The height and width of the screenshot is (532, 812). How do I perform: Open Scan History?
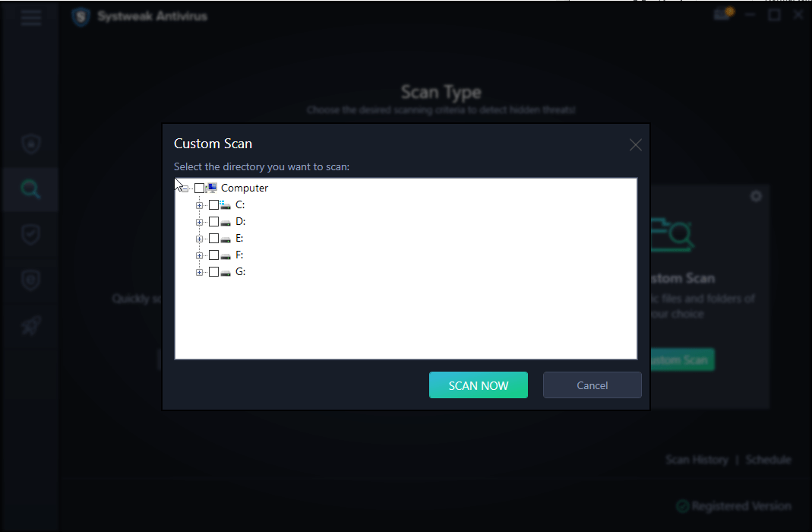pos(697,459)
